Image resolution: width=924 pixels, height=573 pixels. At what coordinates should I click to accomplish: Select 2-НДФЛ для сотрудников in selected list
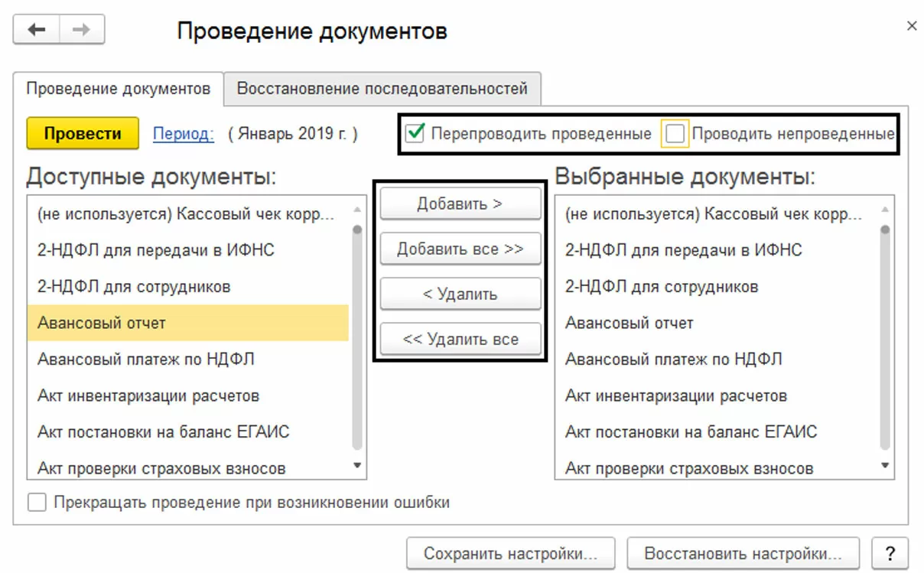pyautogui.click(x=716, y=287)
